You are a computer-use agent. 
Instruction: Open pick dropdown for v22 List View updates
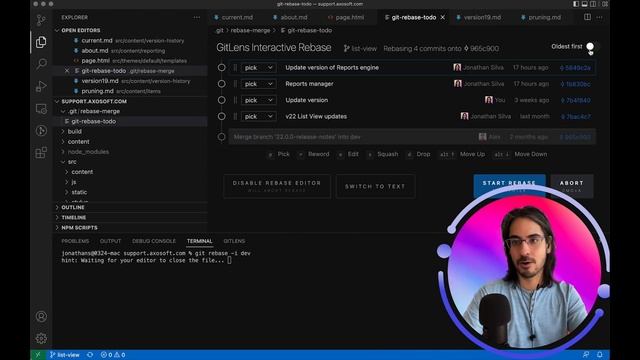[258, 117]
